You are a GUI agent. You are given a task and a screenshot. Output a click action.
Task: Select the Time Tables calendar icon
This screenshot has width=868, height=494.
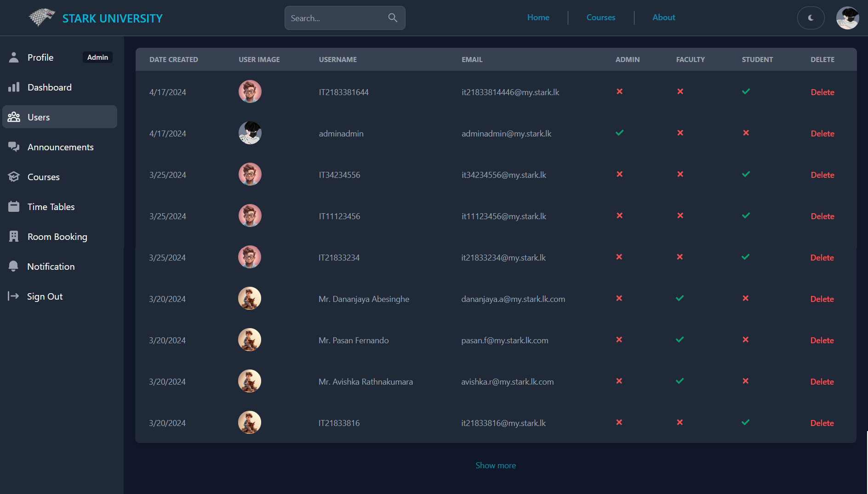[x=14, y=206]
